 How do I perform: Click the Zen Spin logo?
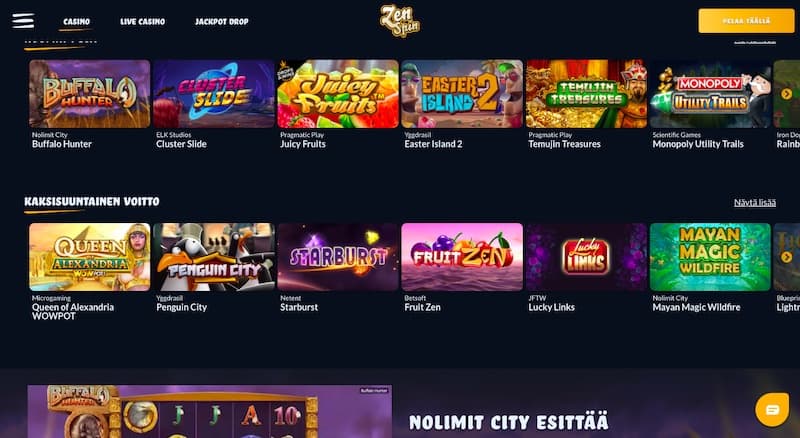point(400,21)
